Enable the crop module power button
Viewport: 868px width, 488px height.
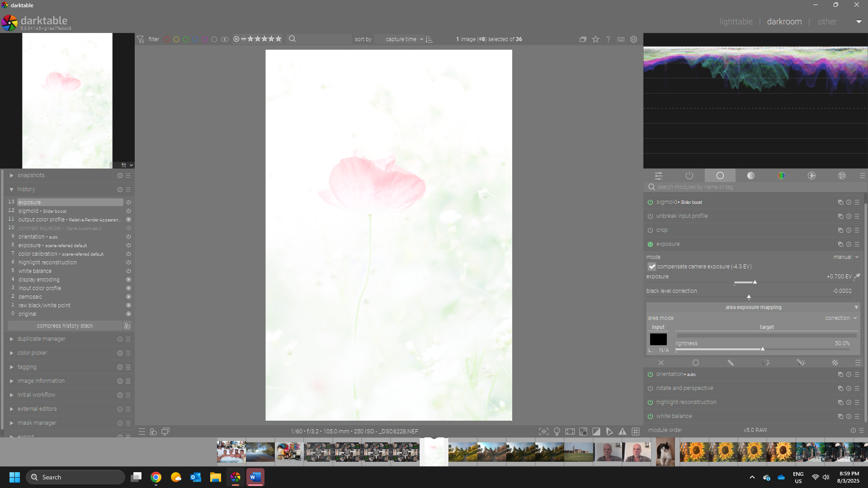click(x=650, y=230)
